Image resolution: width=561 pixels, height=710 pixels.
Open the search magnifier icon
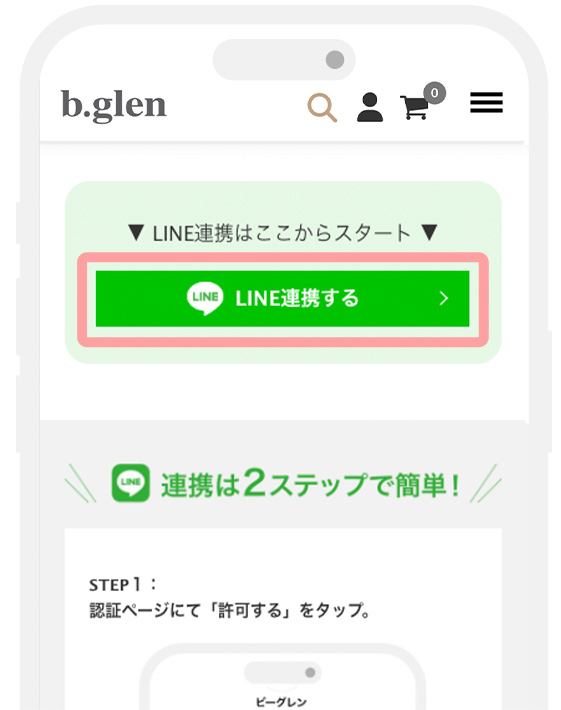tap(322, 107)
